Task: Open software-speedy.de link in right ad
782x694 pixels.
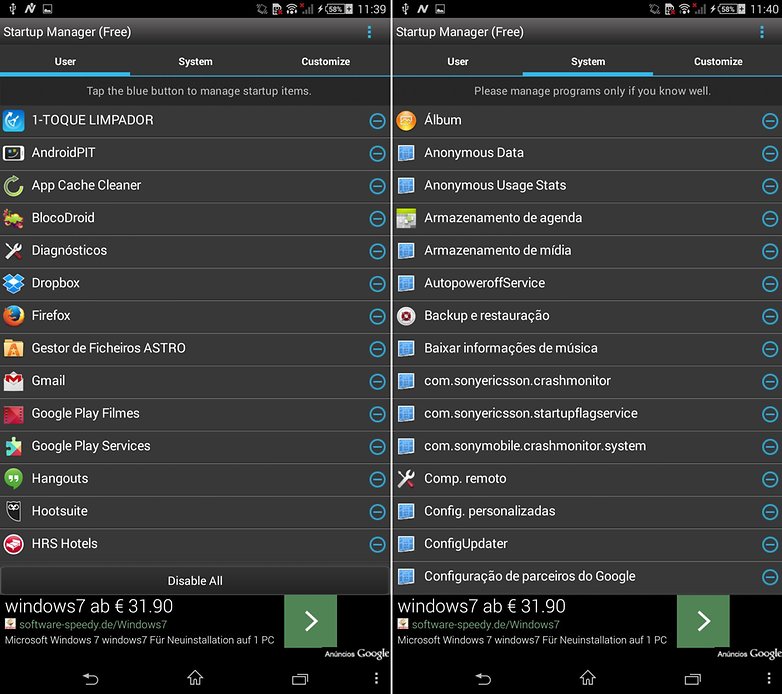Action: [485, 624]
